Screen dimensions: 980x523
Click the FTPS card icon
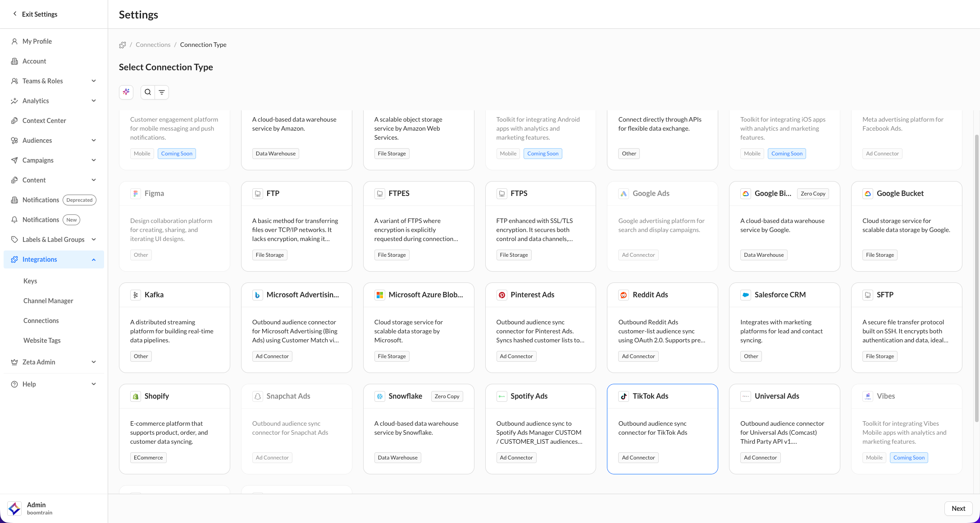501,194
